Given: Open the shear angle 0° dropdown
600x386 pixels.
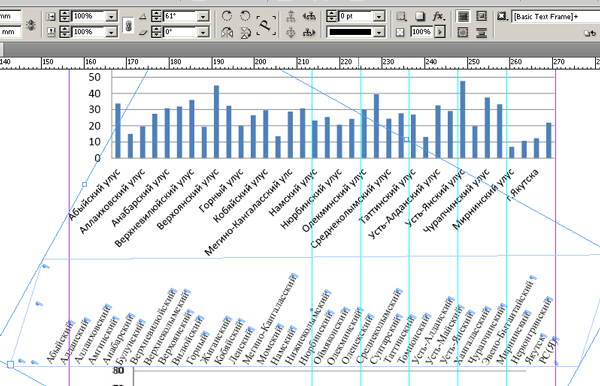Looking at the screenshot, I should tap(203, 32).
